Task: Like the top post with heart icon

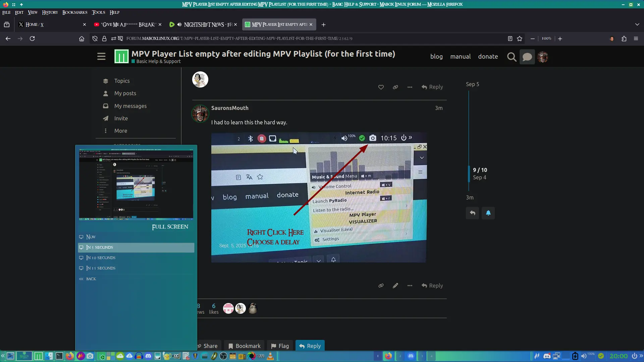Action: click(x=381, y=87)
